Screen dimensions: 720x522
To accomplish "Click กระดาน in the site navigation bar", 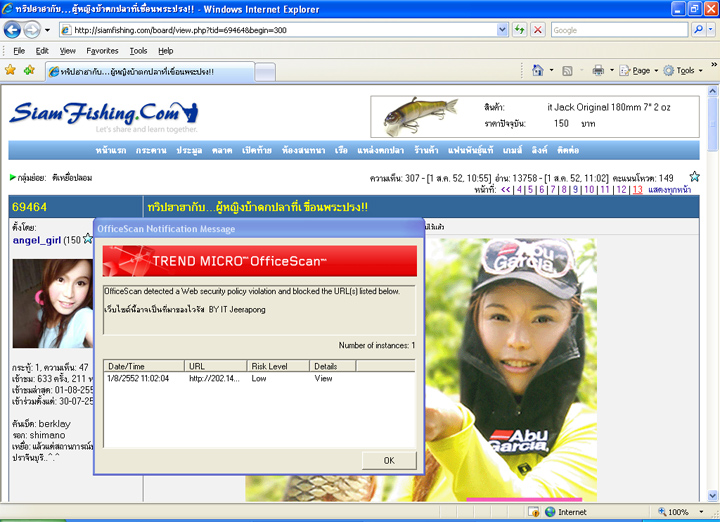I will pyautogui.click(x=151, y=150).
